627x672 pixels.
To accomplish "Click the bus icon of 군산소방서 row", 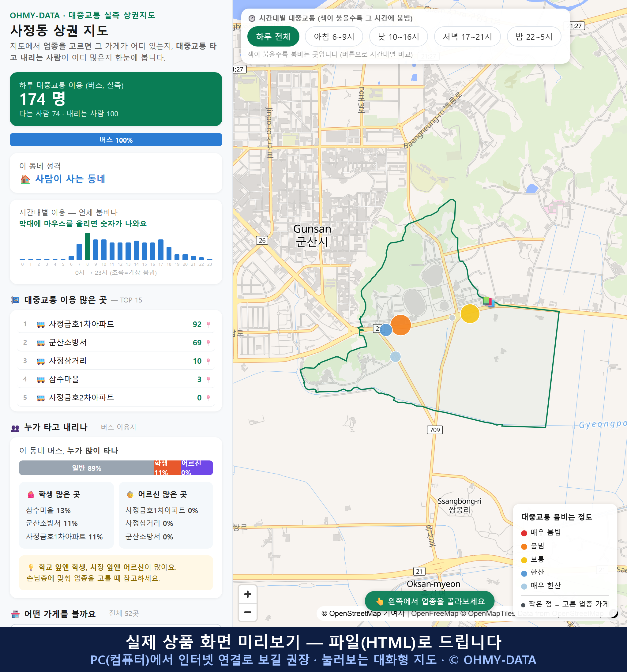I will click(x=40, y=343).
